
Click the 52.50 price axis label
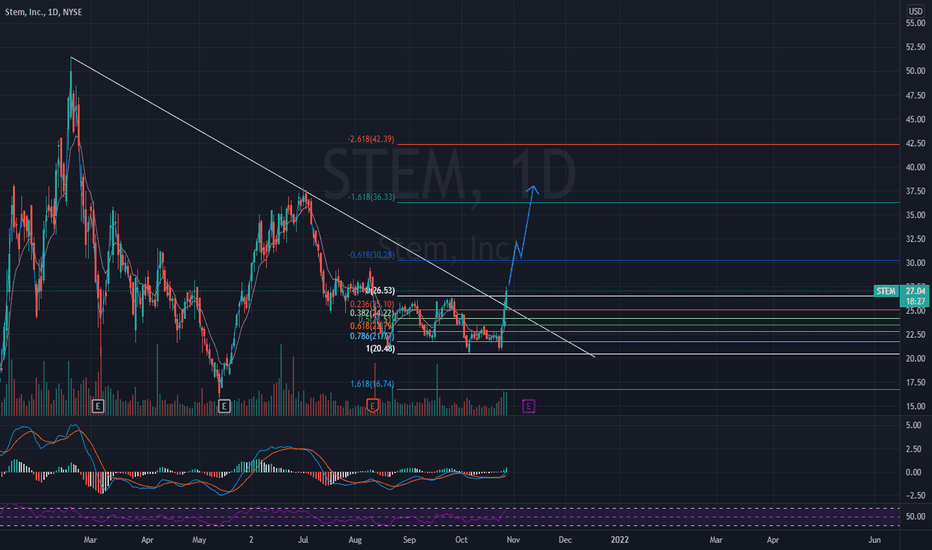915,47
